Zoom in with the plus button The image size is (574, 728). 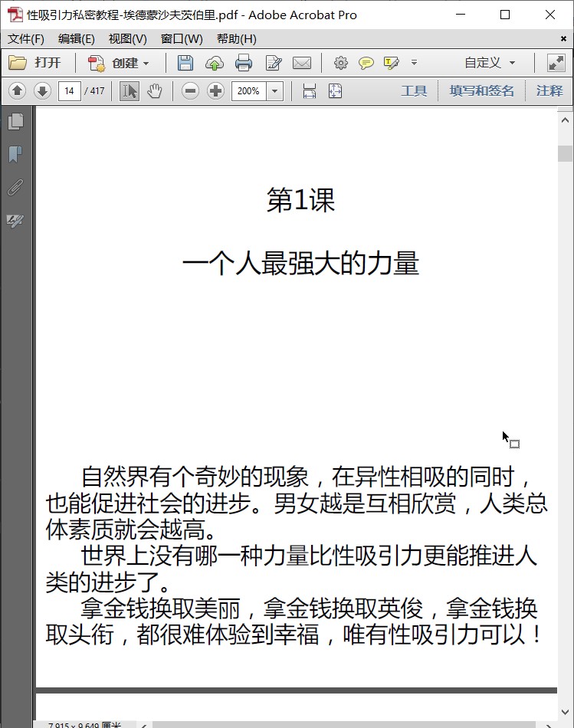pyautogui.click(x=215, y=90)
